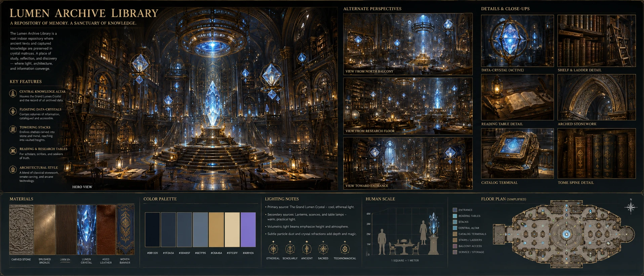Screen dimensions: 644x276
Task: Select the Ethereal mood icon
Action: point(273,248)
